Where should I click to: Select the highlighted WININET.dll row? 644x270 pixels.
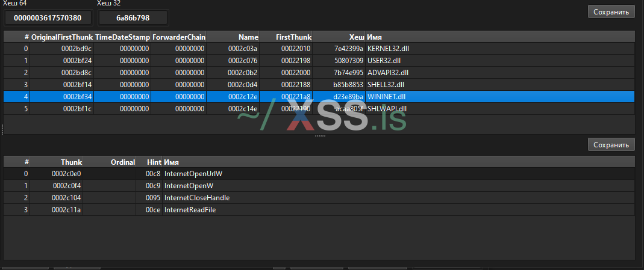[319, 97]
